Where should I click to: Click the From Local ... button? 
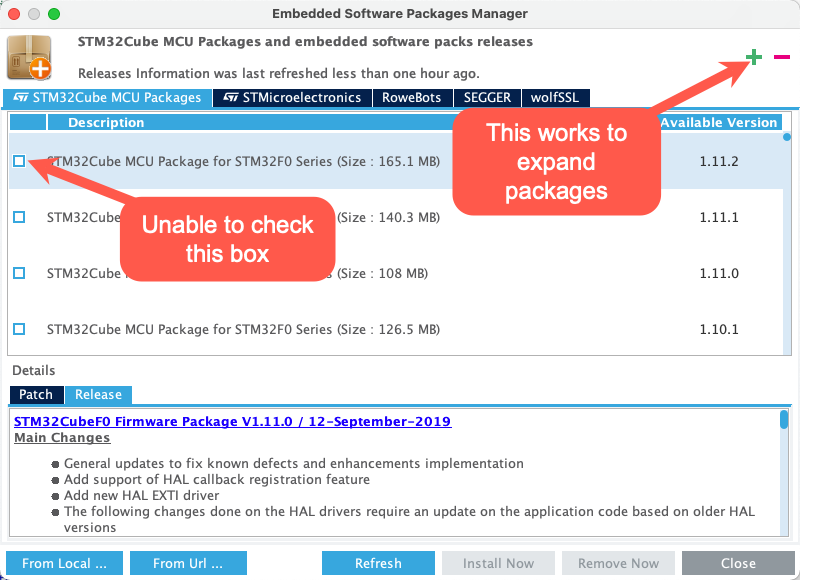point(64,563)
